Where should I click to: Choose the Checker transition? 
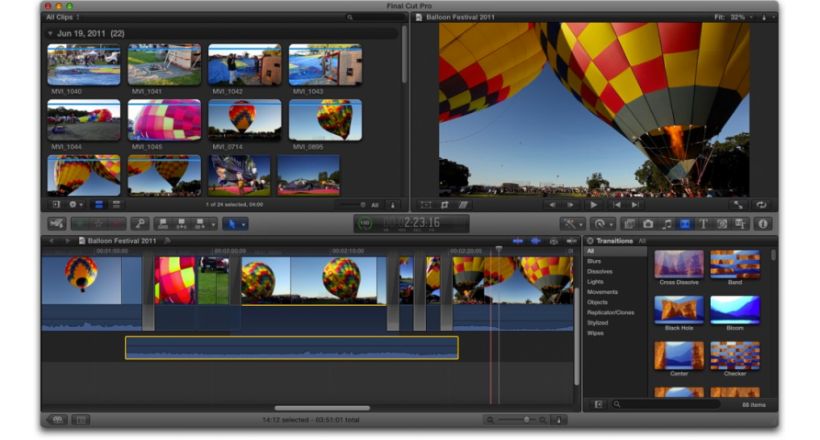tap(735, 356)
